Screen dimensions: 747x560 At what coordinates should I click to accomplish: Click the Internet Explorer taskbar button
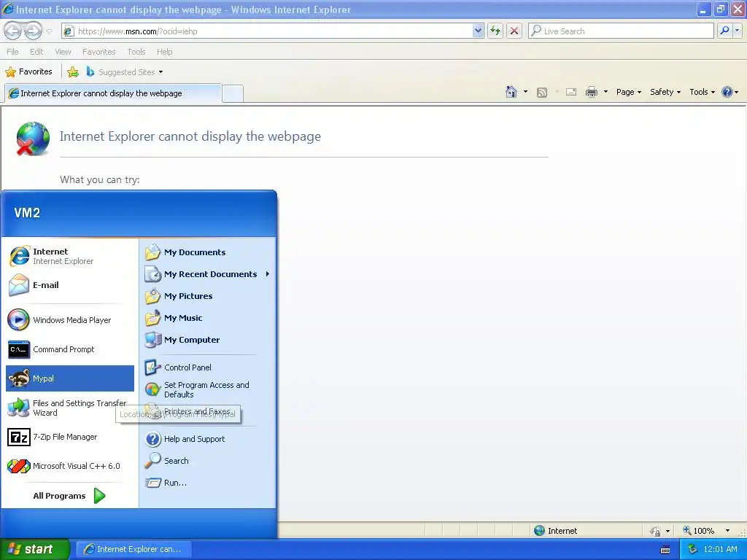(x=134, y=549)
